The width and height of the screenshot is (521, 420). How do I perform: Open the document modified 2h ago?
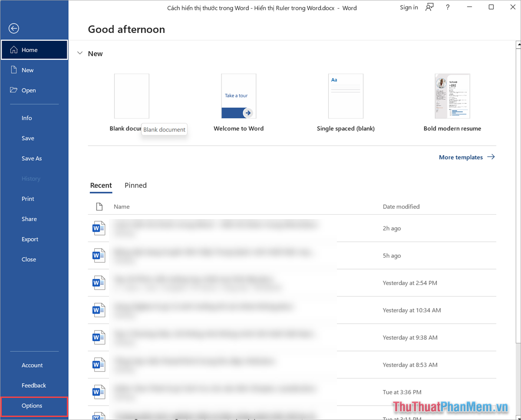(292, 228)
